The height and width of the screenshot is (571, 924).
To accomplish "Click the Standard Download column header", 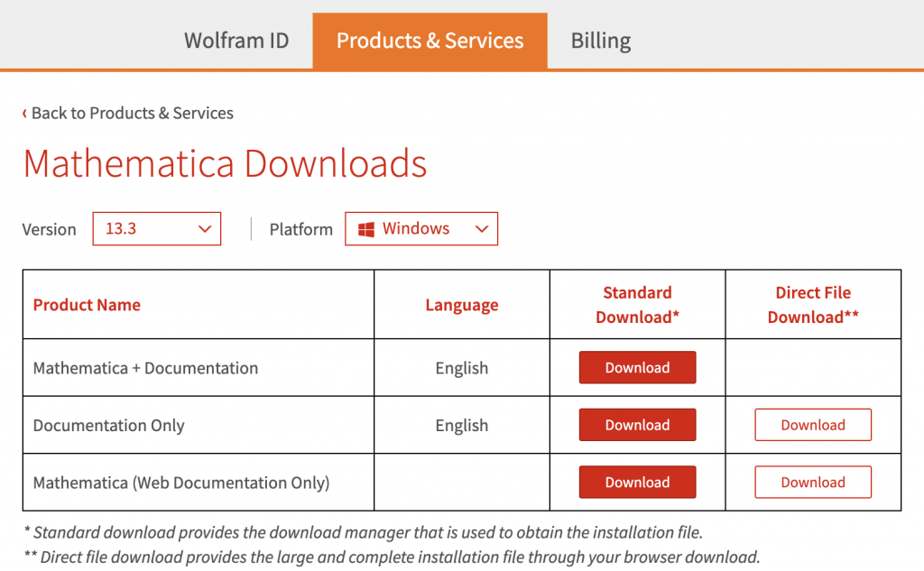I will [x=637, y=304].
